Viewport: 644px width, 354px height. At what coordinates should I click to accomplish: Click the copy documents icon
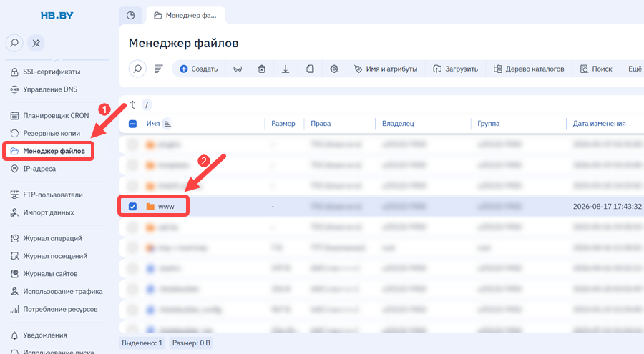310,69
